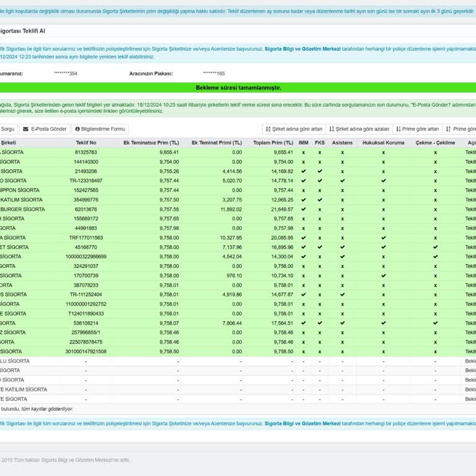The image size is (476, 476).
Task: Click IMM checkmark in offer 62013676 row
Action: point(303,209)
